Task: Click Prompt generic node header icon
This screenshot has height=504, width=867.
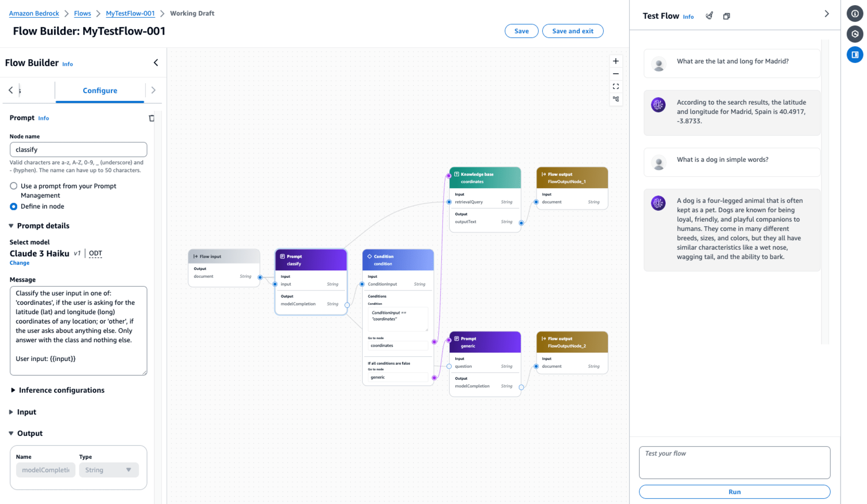Action: 456,338
